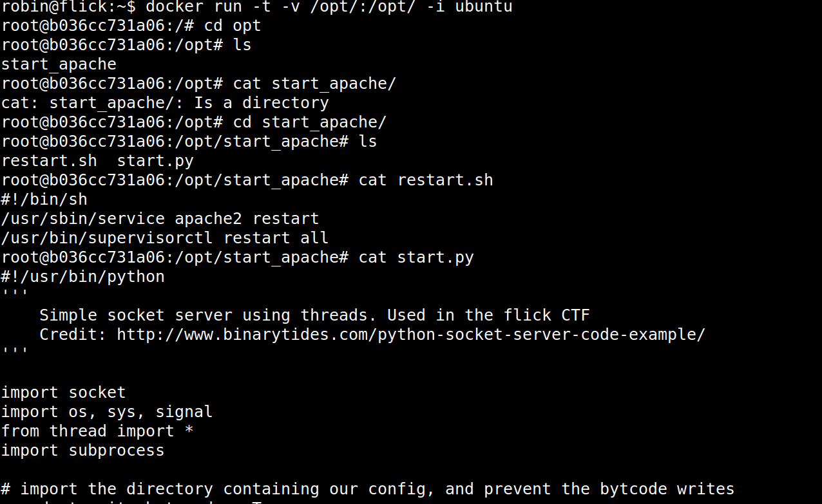The image size is (822, 504).
Task: Select the "/usr/bin/supervisorctl restart all" line
Action: pos(164,238)
